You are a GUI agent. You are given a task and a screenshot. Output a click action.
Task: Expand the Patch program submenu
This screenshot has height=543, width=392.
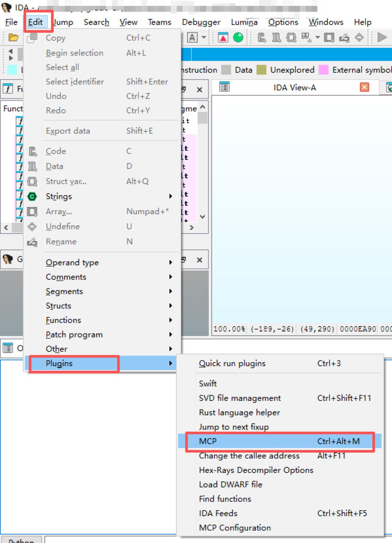click(102, 335)
